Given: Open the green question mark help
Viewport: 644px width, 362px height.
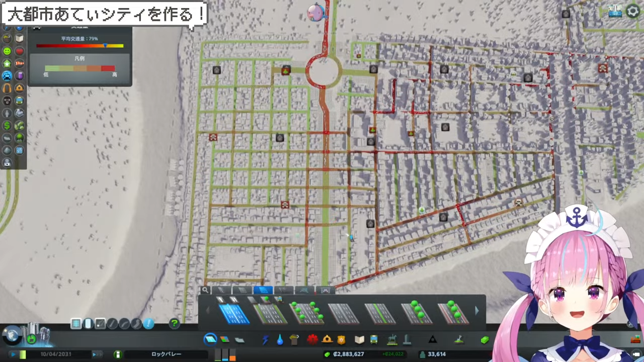Looking at the screenshot, I should [174, 323].
